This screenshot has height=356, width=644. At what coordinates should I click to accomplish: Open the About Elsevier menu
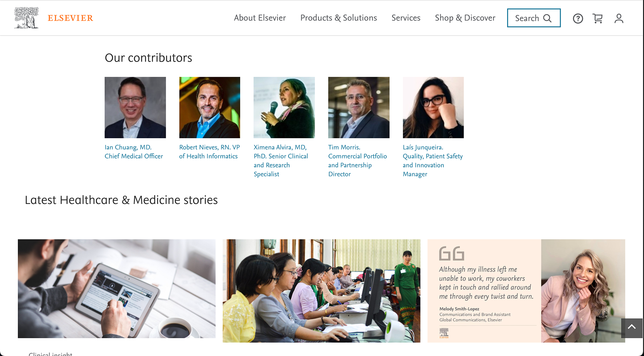260,18
